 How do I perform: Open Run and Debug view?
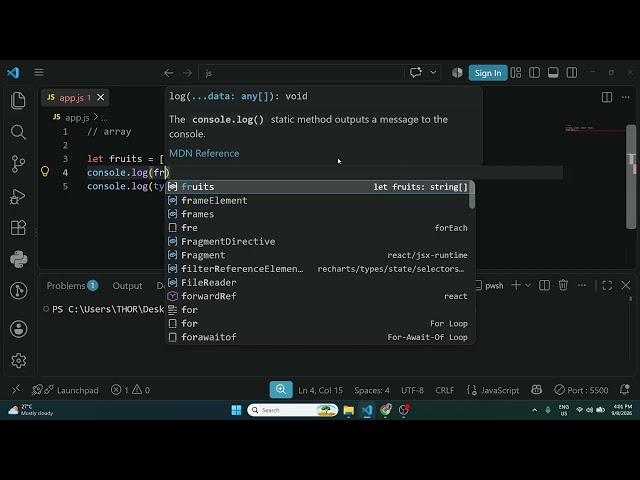pos(18,196)
